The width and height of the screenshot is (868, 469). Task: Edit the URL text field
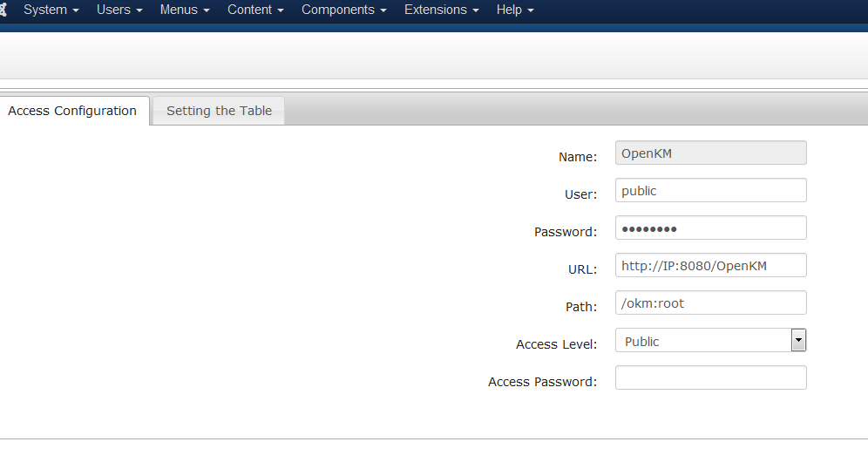pyautogui.click(x=710, y=266)
